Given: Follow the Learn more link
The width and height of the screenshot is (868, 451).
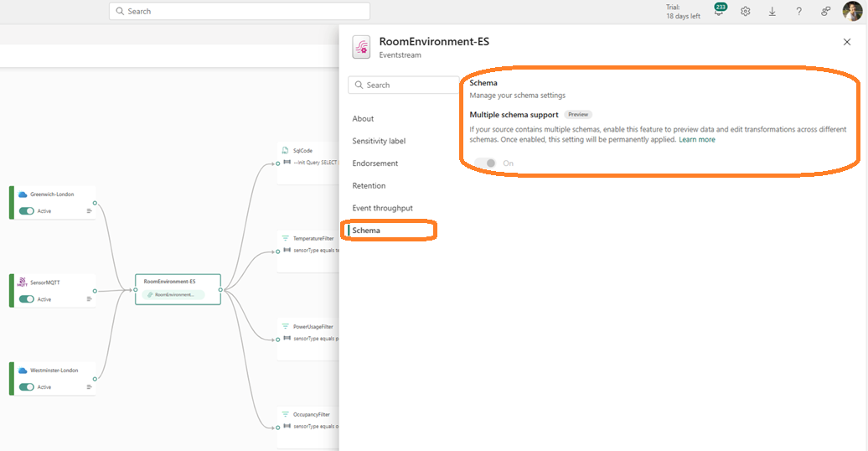Looking at the screenshot, I should tap(696, 140).
